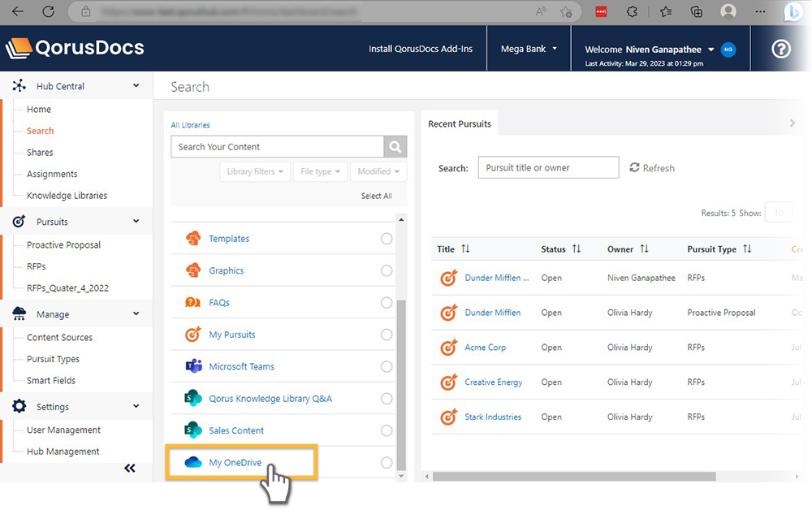The image size is (812, 510).
Task: Click the My OneDrive cloud icon
Action: [x=193, y=462]
